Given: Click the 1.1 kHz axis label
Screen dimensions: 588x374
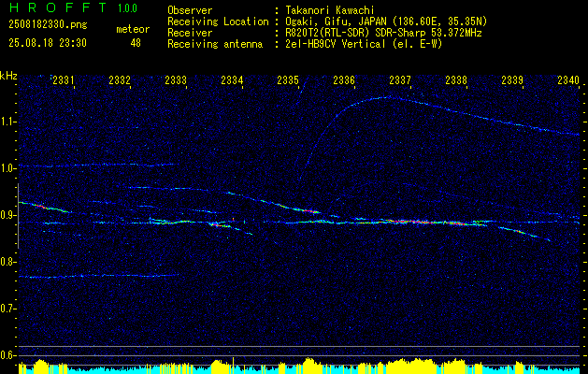Looking at the screenshot, I should [x=7, y=122].
